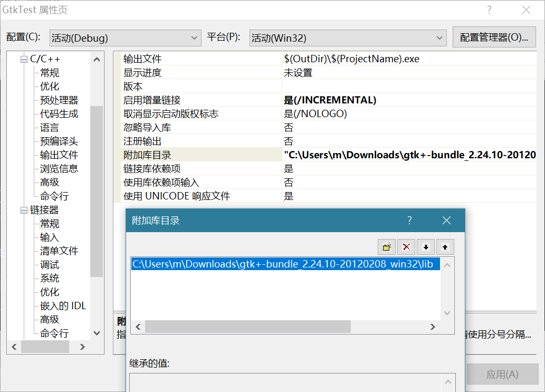Screen dimensions: 545x392
Task: Click help icon in GtkTest 属性页 title bar
Action: [489, 10]
